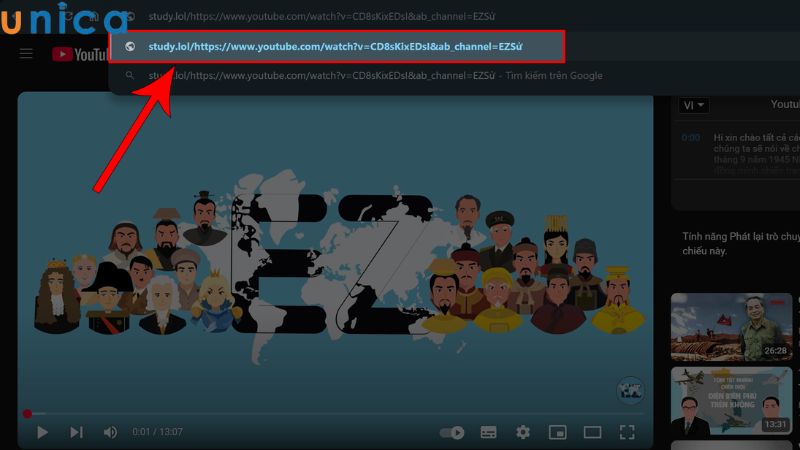Go to the YouTube home logo

coord(80,54)
